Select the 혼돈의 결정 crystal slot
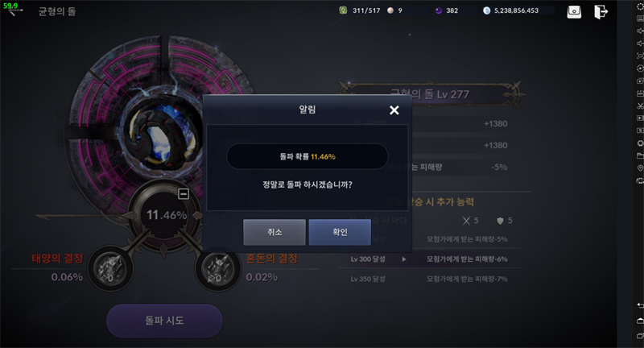Viewport: 644px width, 348px height. (218, 269)
